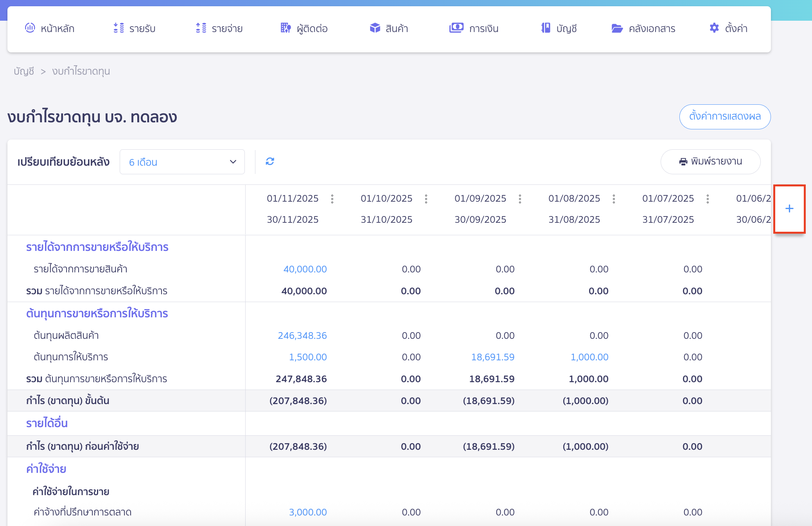
Task: Open options menu for 01/07/2025 column
Action: coord(708,199)
